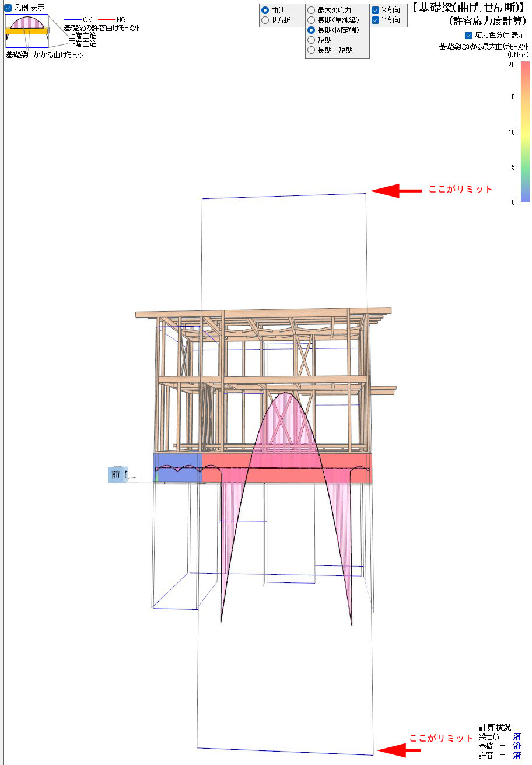Click the 済 status next to 基礎

tap(517, 746)
